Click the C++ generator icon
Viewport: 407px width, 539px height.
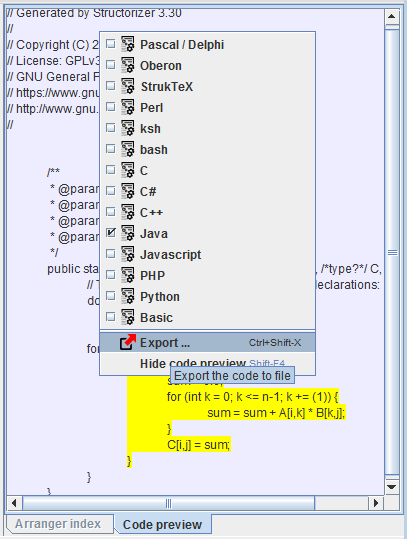128,212
